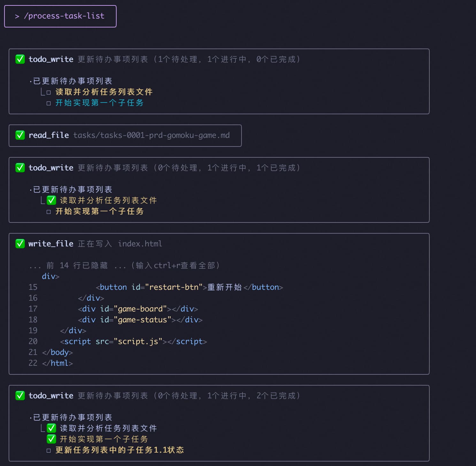Click status icon of todo_write with 2个已完成

click(x=20, y=396)
